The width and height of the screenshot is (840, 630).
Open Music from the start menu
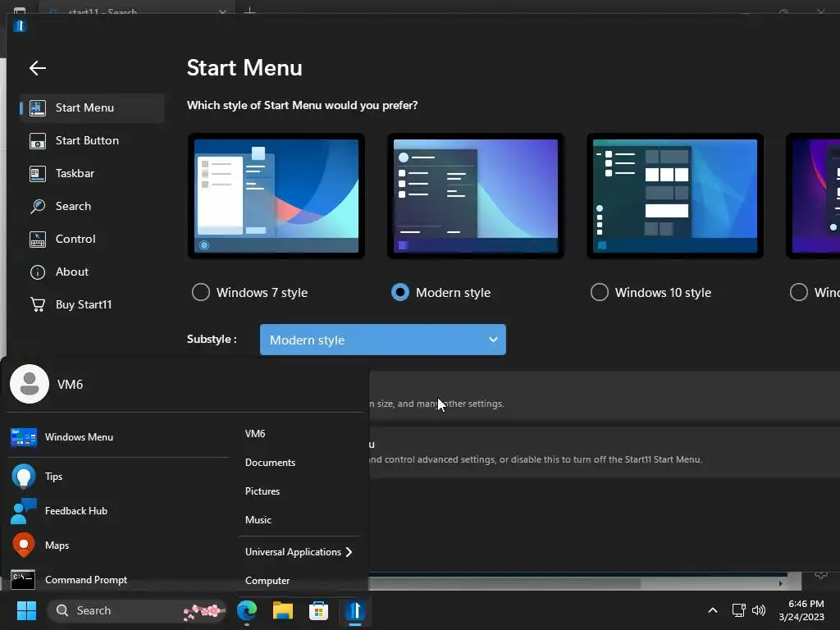pos(258,519)
